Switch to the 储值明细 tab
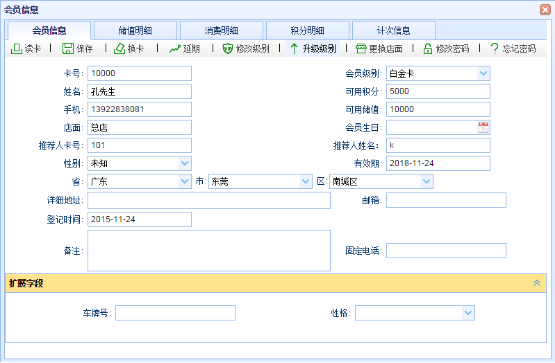This screenshot has width=555, height=363. point(136,30)
